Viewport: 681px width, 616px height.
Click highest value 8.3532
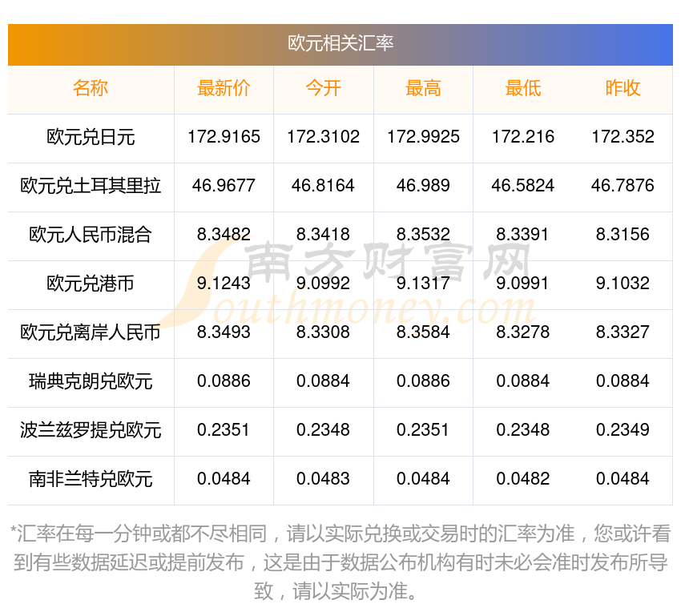click(423, 235)
